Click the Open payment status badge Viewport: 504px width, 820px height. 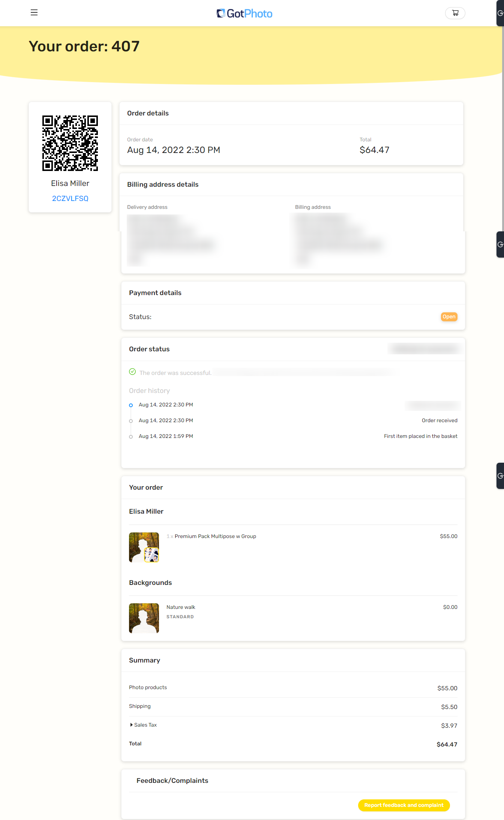pyautogui.click(x=449, y=317)
